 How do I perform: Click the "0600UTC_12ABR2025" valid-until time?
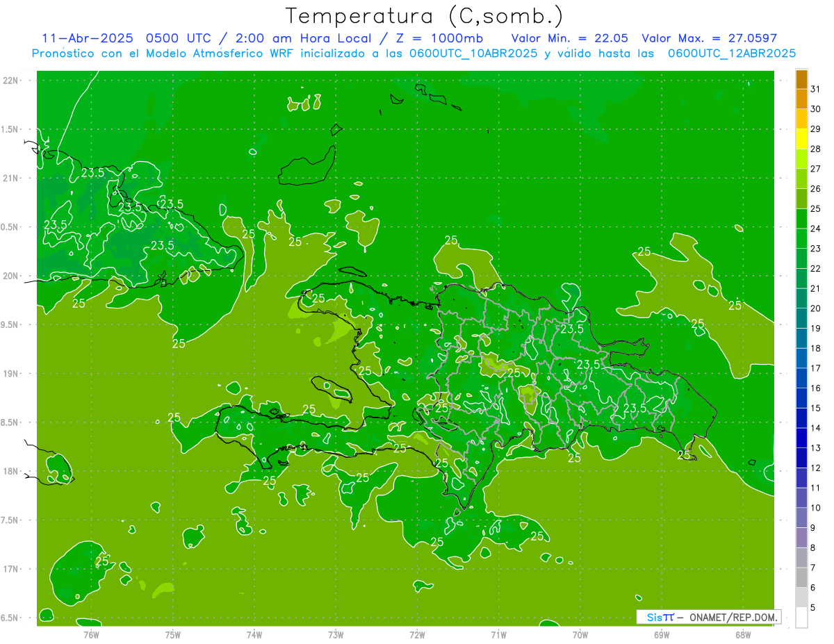click(x=731, y=53)
